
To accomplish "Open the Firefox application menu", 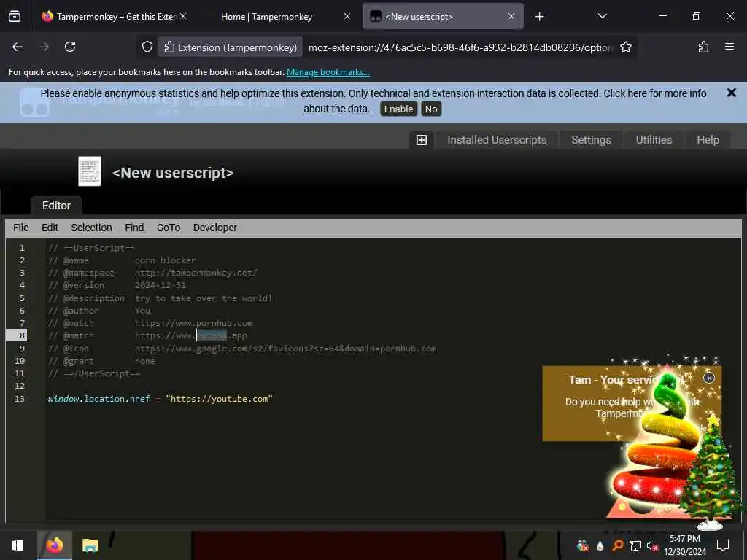I will (x=729, y=47).
